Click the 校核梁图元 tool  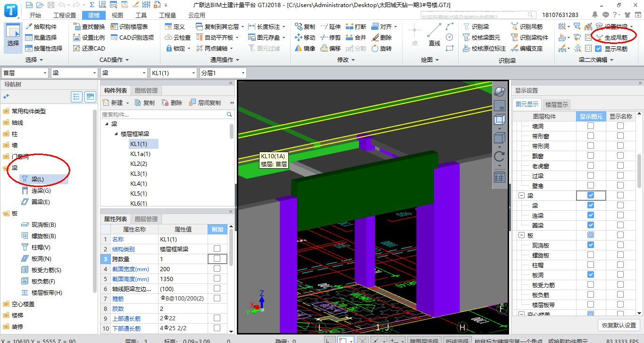(481, 37)
